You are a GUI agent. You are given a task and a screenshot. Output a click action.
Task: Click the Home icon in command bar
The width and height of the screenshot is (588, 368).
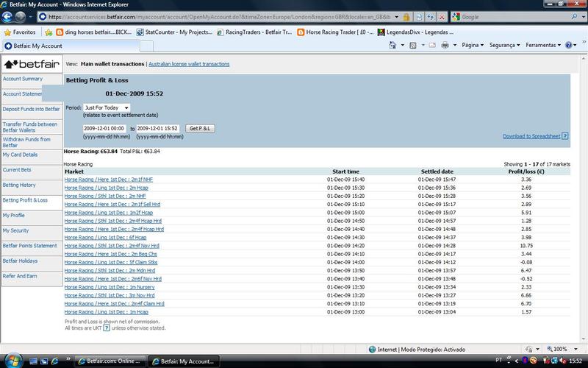pyautogui.click(x=392, y=45)
